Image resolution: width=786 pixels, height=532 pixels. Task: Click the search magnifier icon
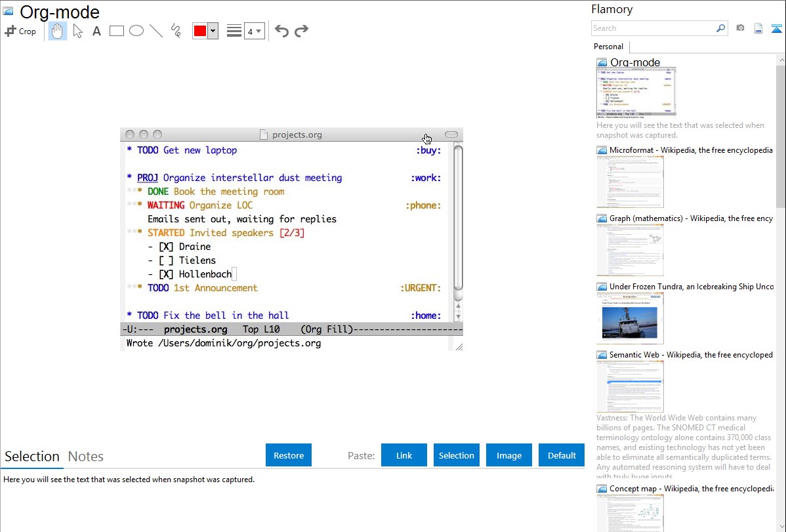click(720, 28)
